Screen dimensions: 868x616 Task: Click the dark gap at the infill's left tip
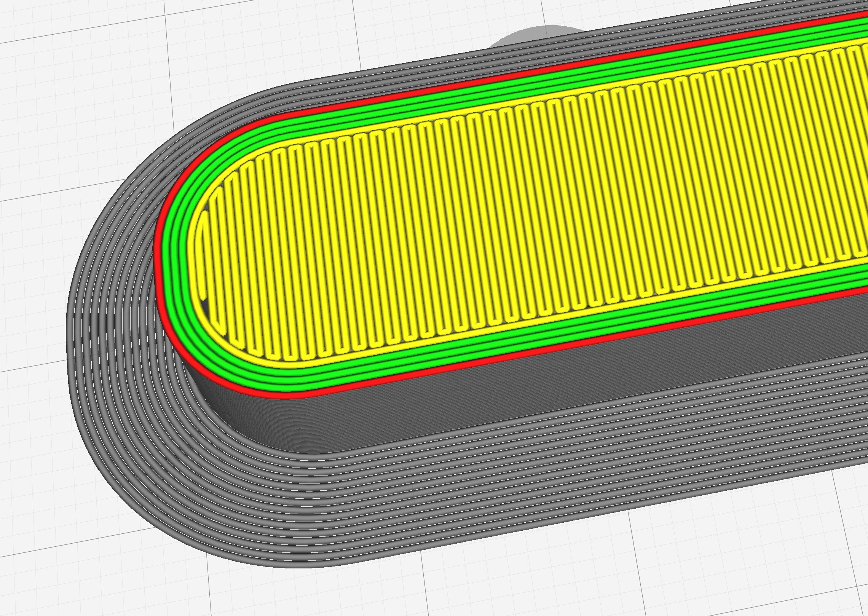[x=204, y=304]
